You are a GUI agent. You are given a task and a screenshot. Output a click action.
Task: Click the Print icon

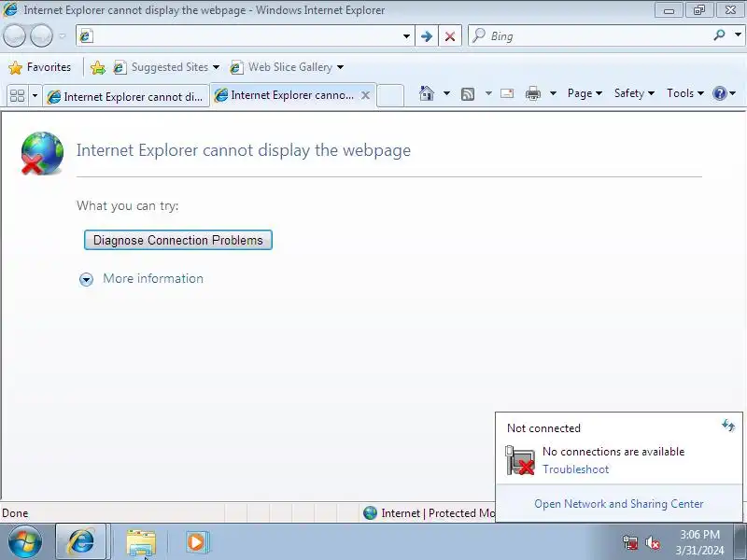[533, 93]
